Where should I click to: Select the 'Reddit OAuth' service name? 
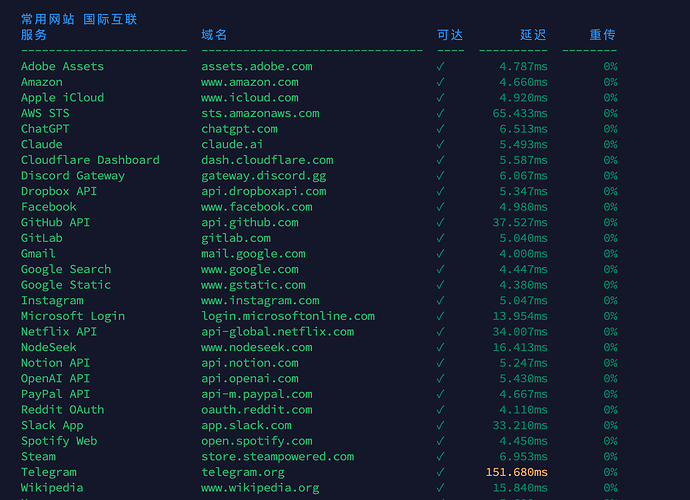[62, 410]
